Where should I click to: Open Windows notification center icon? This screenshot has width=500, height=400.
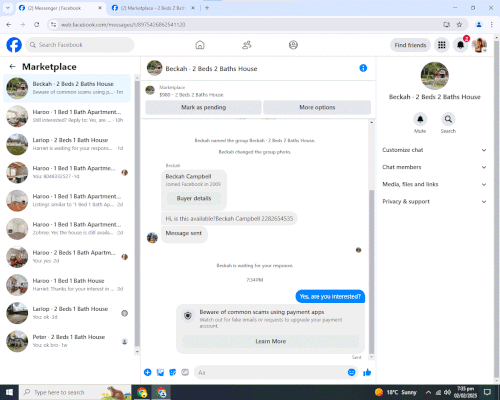(x=487, y=392)
